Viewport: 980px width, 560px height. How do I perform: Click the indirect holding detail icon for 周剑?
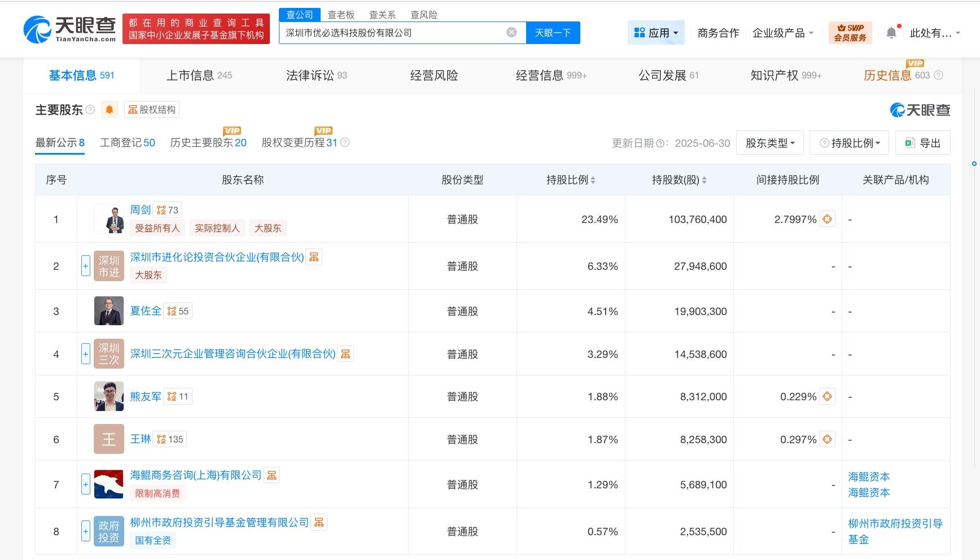[827, 220]
